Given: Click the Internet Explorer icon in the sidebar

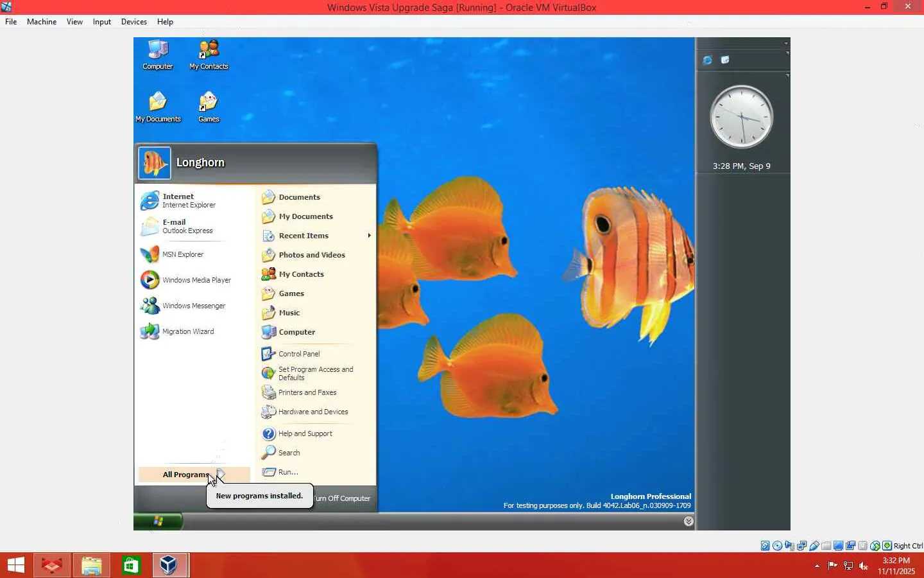Looking at the screenshot, I should pyautogui.click(x=707, y=60).
